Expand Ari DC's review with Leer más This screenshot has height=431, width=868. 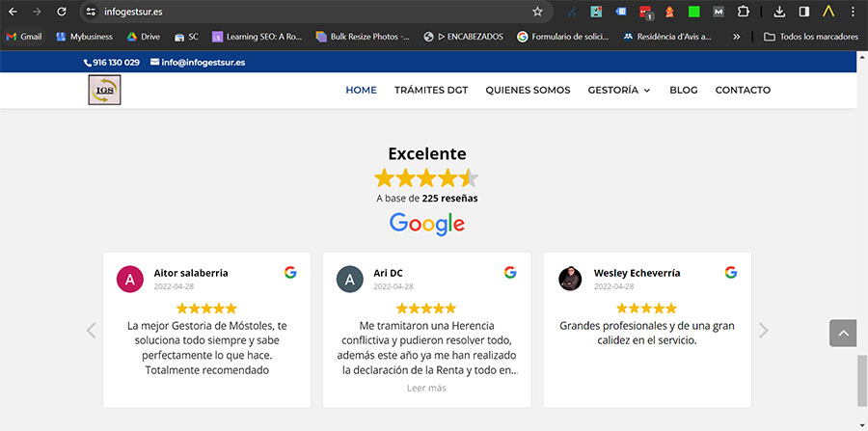pyautogui.click(x=426, y=388)
